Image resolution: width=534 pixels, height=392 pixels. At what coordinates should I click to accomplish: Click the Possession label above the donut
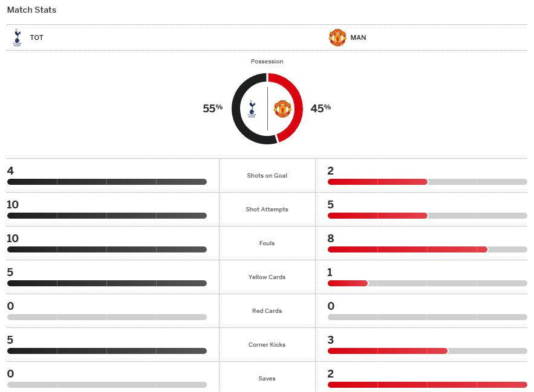point(267,62)
